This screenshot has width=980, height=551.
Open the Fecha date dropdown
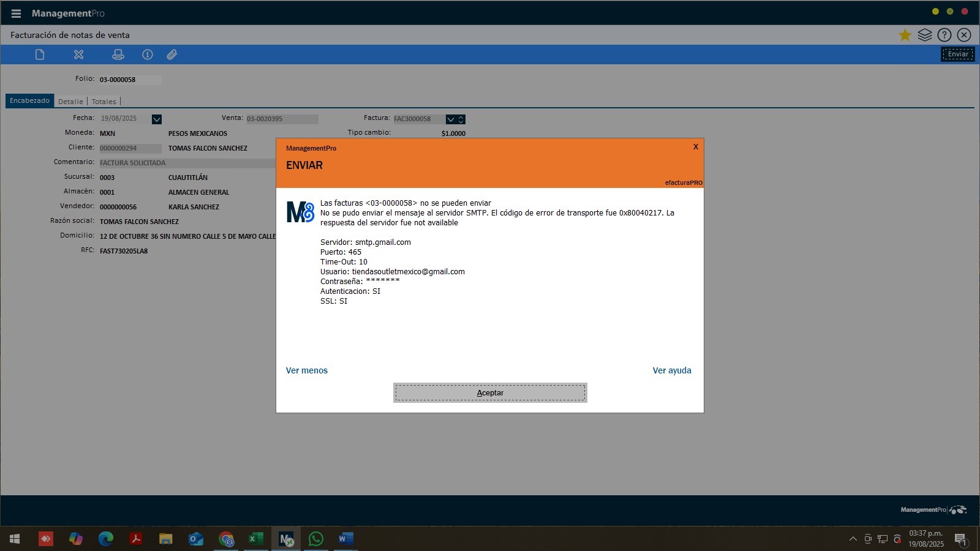[x=157, y=119]
